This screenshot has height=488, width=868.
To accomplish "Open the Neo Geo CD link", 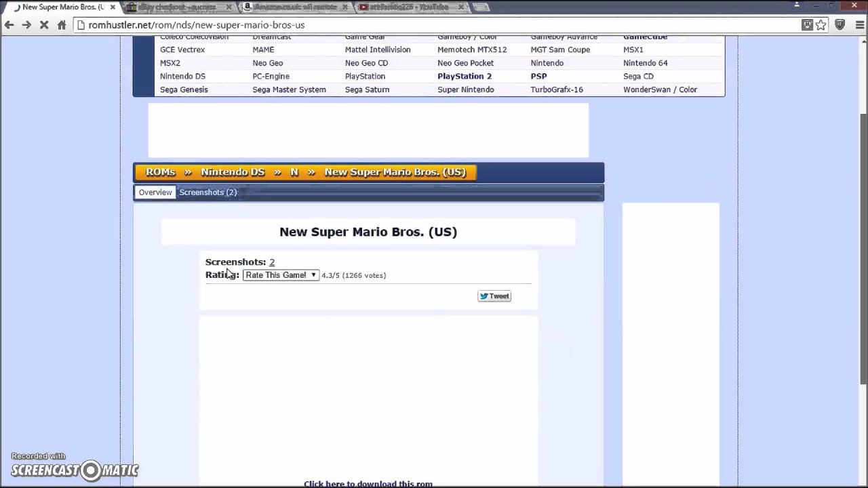I will [x=367, y=63].
